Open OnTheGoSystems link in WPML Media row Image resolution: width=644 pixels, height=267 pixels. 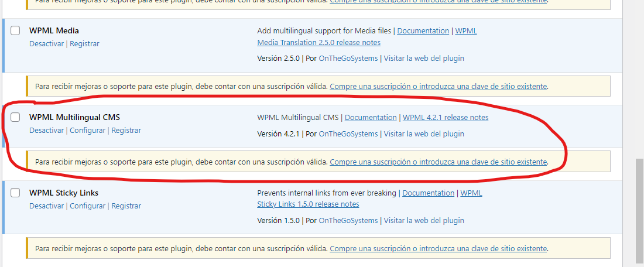(348, 59)
